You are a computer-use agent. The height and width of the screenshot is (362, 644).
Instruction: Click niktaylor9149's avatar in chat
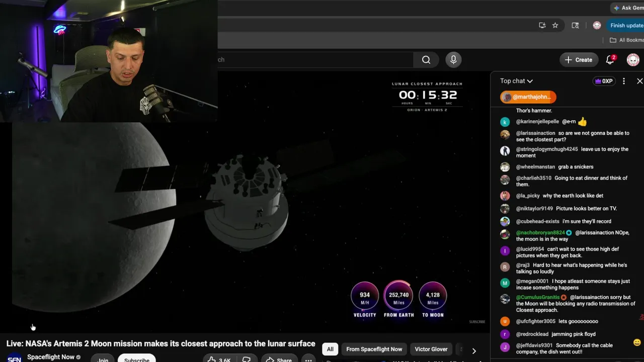[505, 209]
